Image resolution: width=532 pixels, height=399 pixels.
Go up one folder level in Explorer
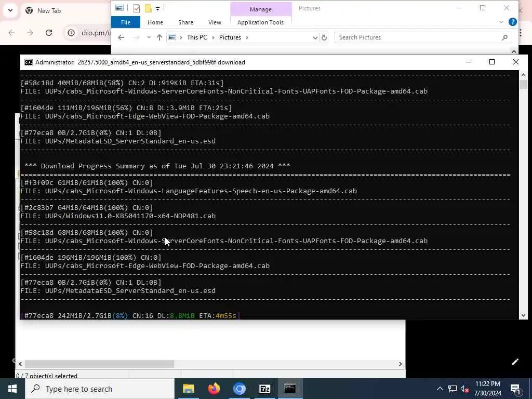(x=159, y=37)
